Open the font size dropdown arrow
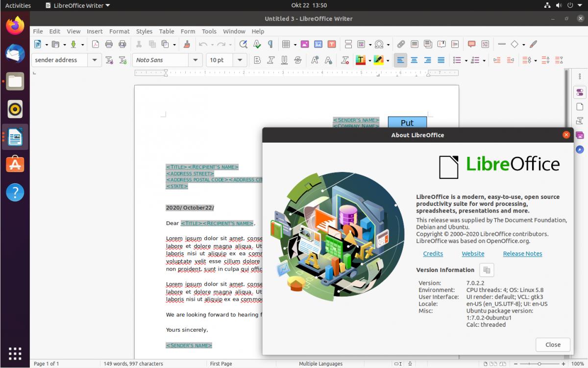This screenshot has height=368, width=588. click(240, 60)
